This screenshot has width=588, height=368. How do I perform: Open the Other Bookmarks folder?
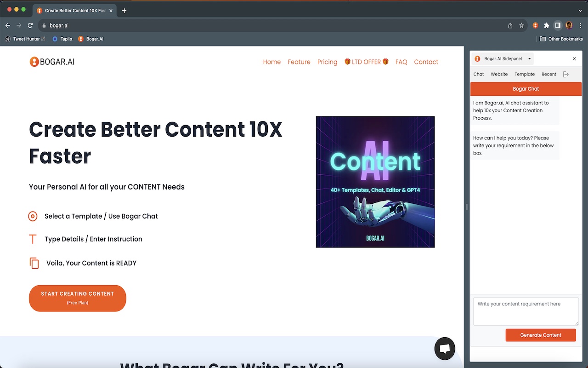pos(561,39)
